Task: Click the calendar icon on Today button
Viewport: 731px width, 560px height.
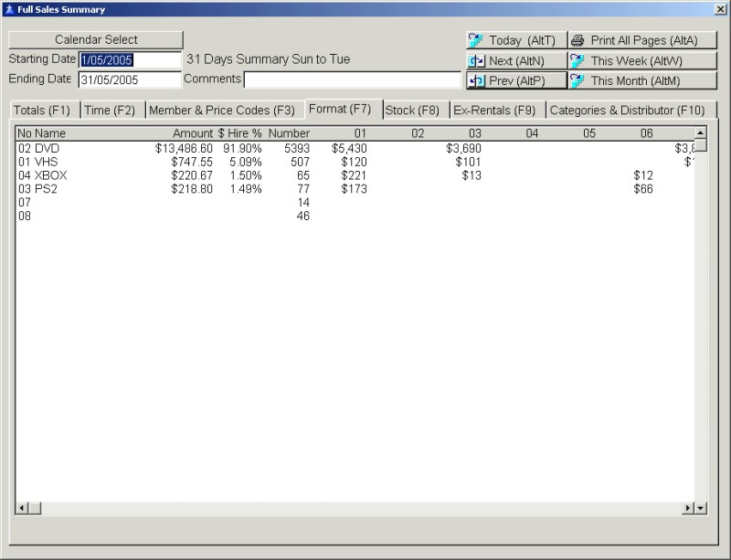Action: click(475, 40)
